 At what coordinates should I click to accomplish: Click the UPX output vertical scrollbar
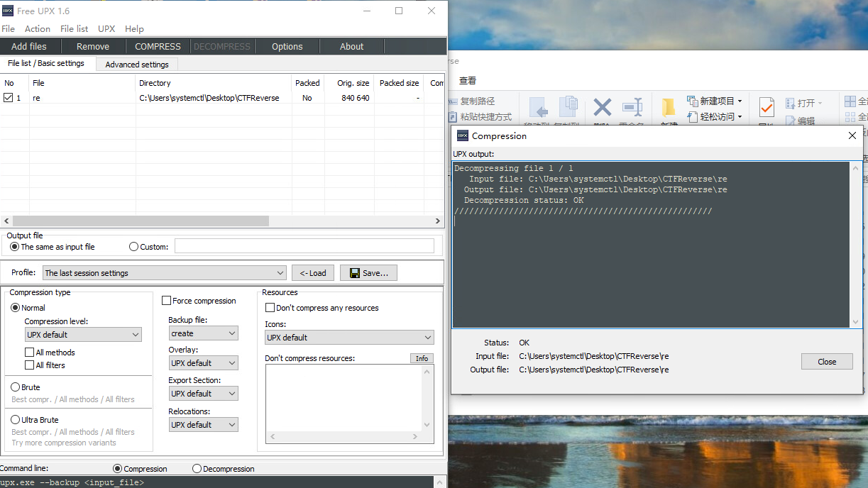(x=855, y=245)
